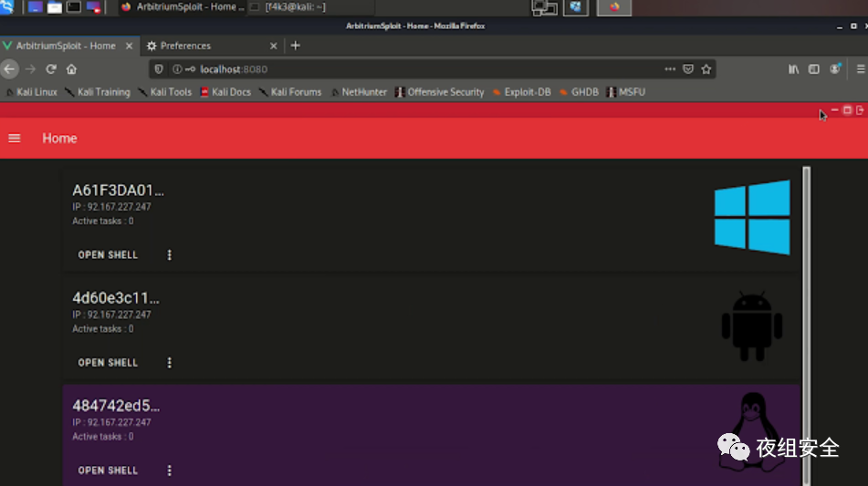The height and width of the screenshot is (486, 868).
Task: Open Kali Docs bookmark
Action: (x=225, y=92)
